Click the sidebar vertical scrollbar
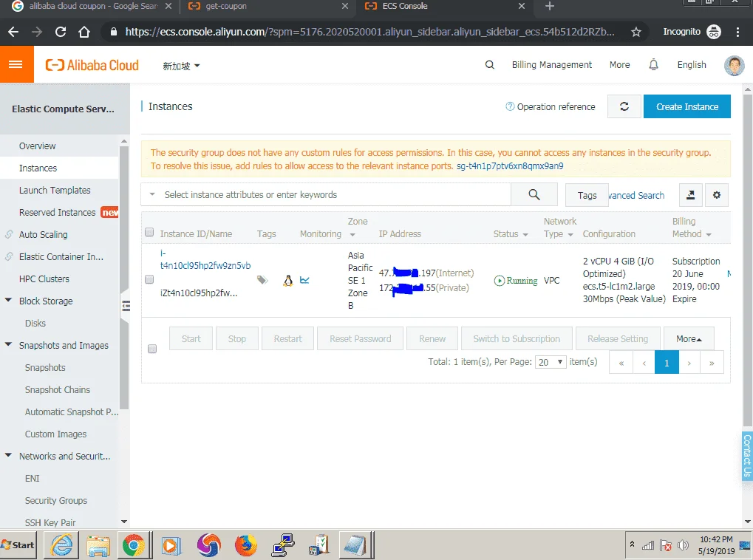753x560 pixels. pos(124,279)
